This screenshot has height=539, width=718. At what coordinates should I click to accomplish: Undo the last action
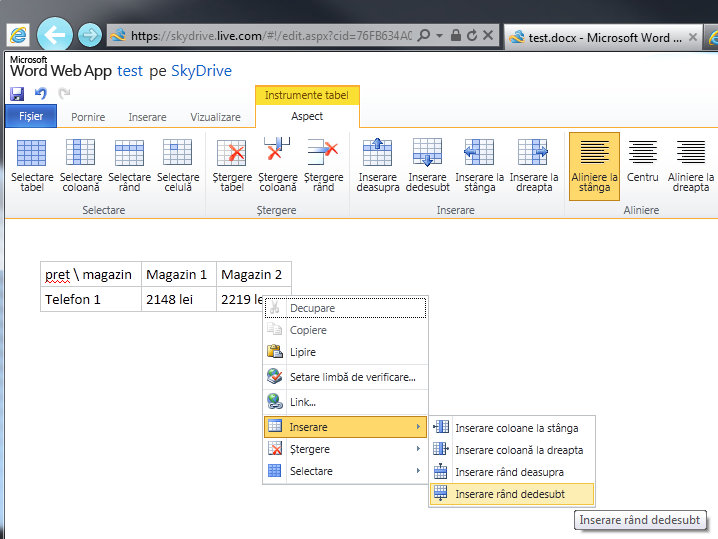point(41,93)
